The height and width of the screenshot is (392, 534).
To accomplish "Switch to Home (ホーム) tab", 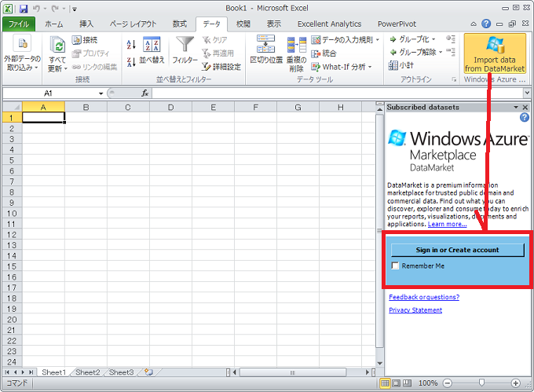I will tap(54, 24).
